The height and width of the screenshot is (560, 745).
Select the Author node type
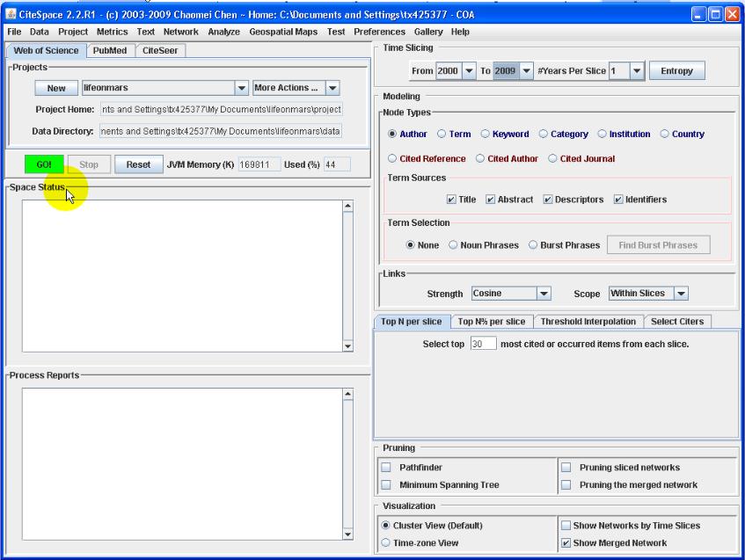392,134
